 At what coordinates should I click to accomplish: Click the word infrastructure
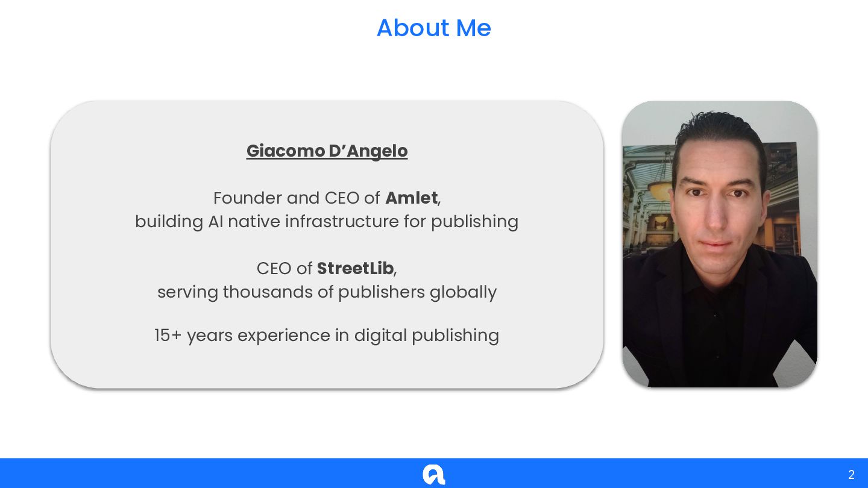(342, 222)
